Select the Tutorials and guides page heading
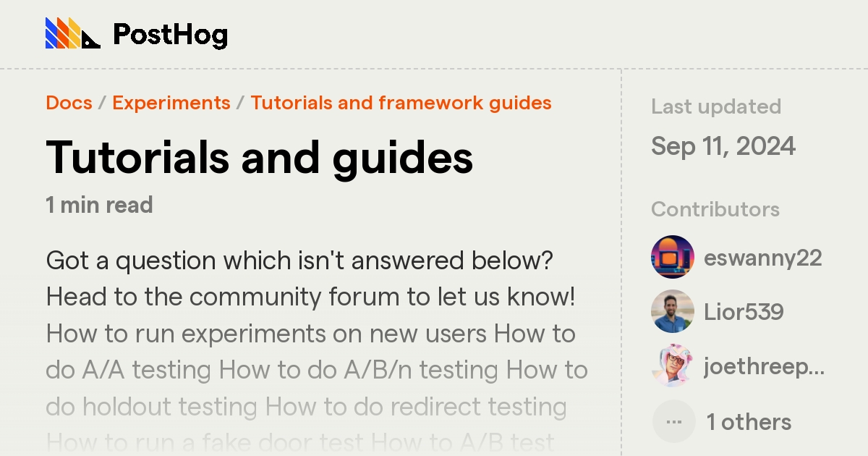The image size is (868, 456). 259,157
